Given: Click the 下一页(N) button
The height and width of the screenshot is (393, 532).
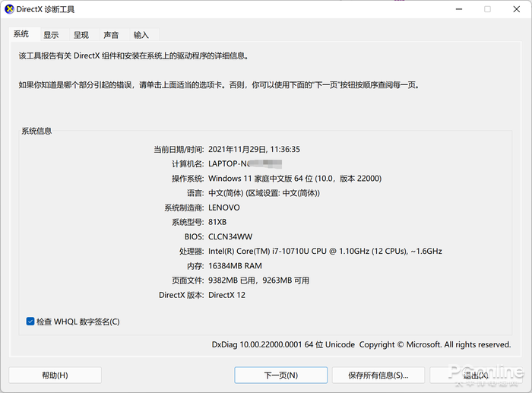Looking at the screenshot, I should (x=280, y=375).
